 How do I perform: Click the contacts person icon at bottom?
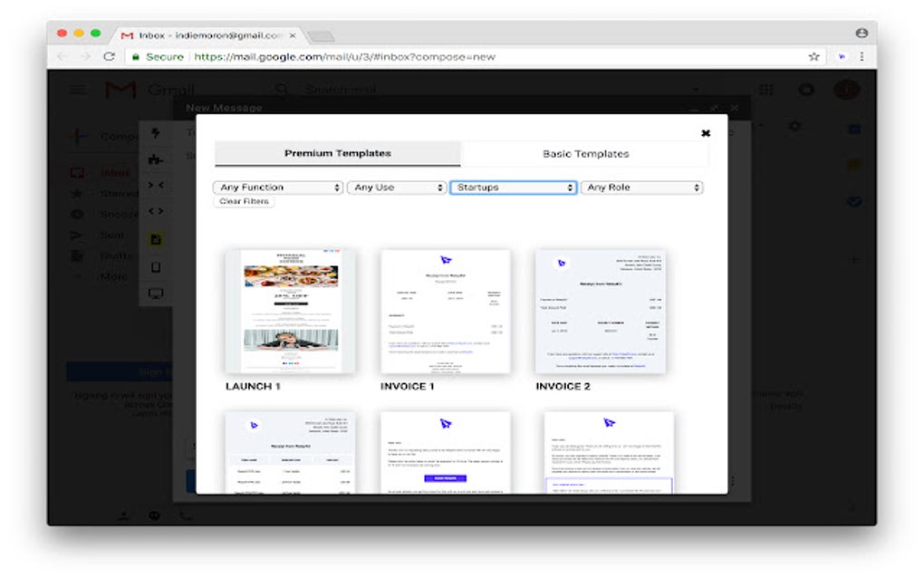click(123, 516)
